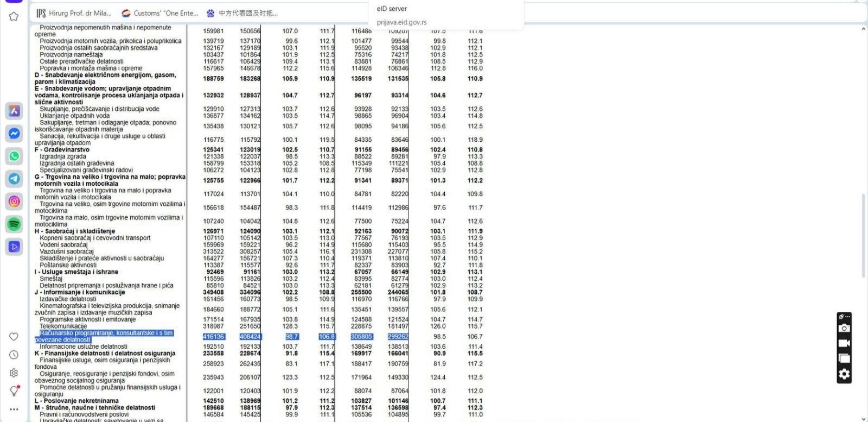Click the highlighted value 299262
868x422 pixels.
point(398,337)
